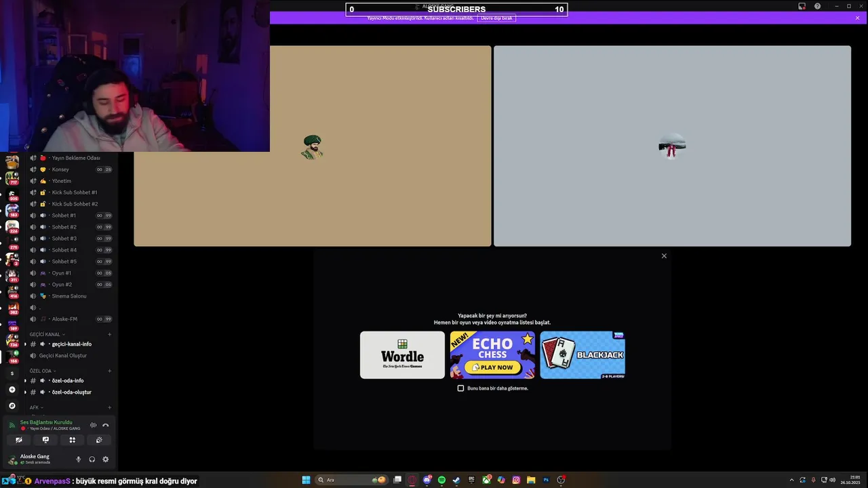Open the geçici-kanal-info text channel
The width and height of the screenshot is (868, 488).
(x=71, y=344)
